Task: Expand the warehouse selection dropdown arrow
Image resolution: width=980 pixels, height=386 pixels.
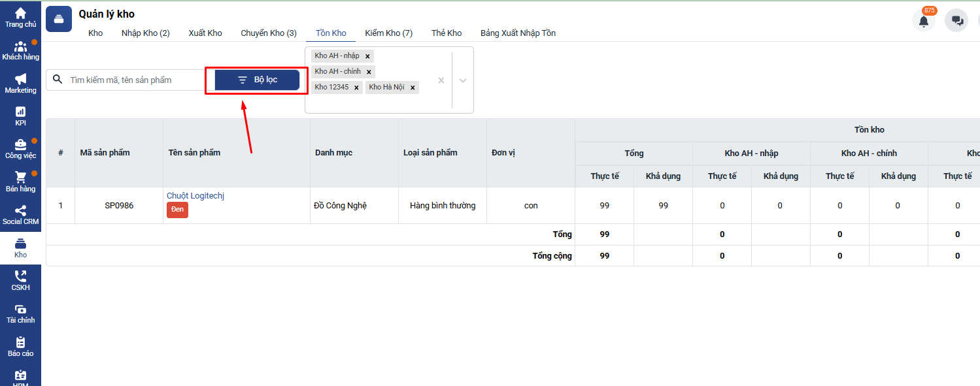Action: [463, 80]
